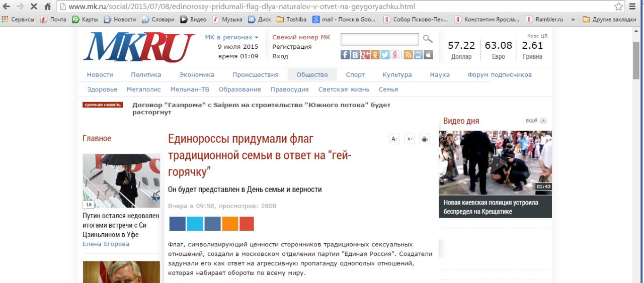
Task: Click Вход login link
Action: click(280, 56)
